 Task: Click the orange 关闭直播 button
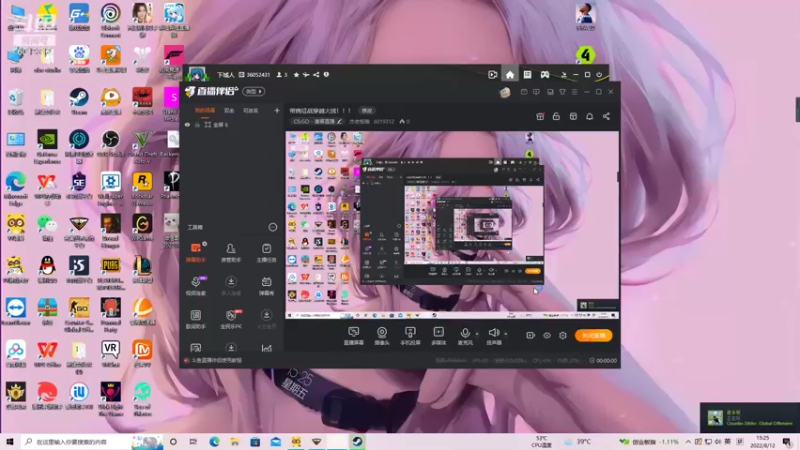(593, 335)
